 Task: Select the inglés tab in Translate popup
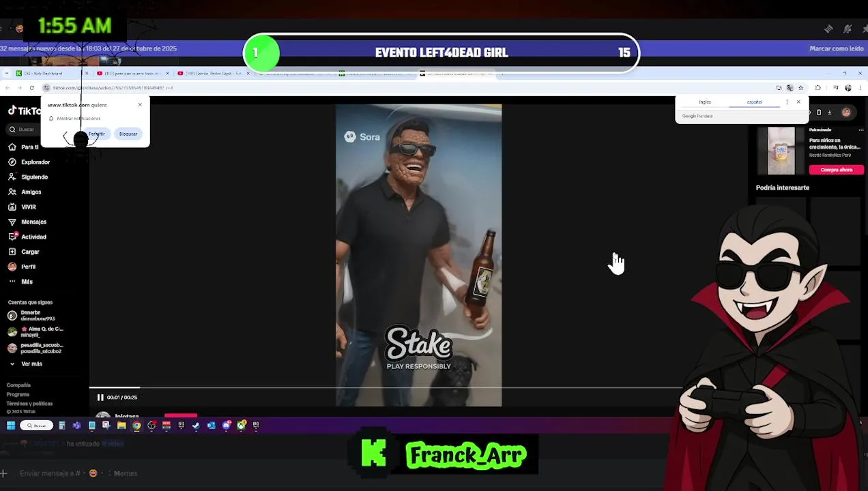tap(705, 102)
